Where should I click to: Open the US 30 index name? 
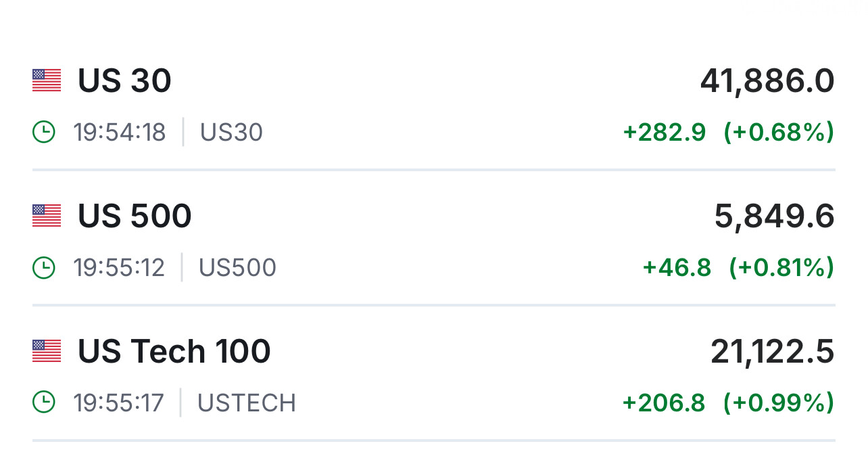124,81
